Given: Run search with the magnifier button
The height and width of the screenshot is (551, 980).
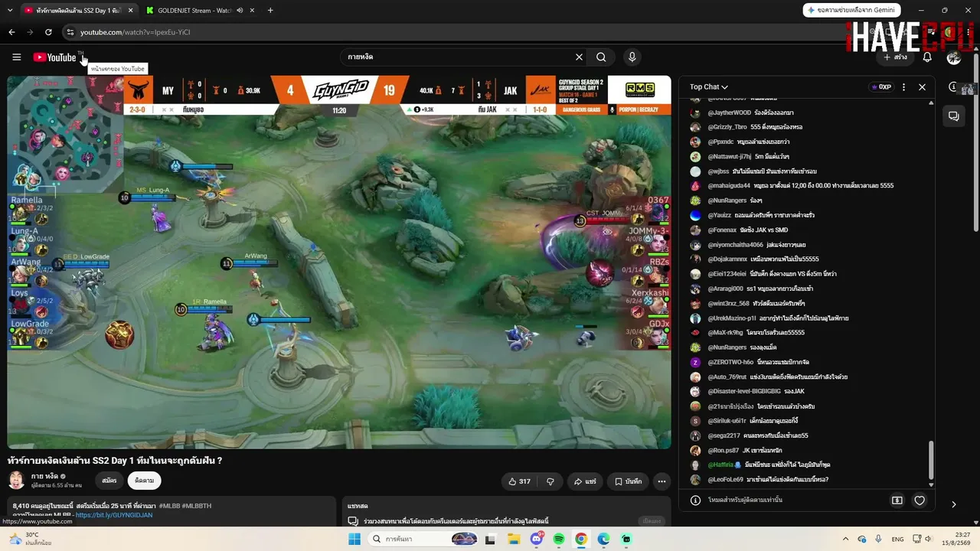Looking at the screenshot, I should (x=601, y=57).
